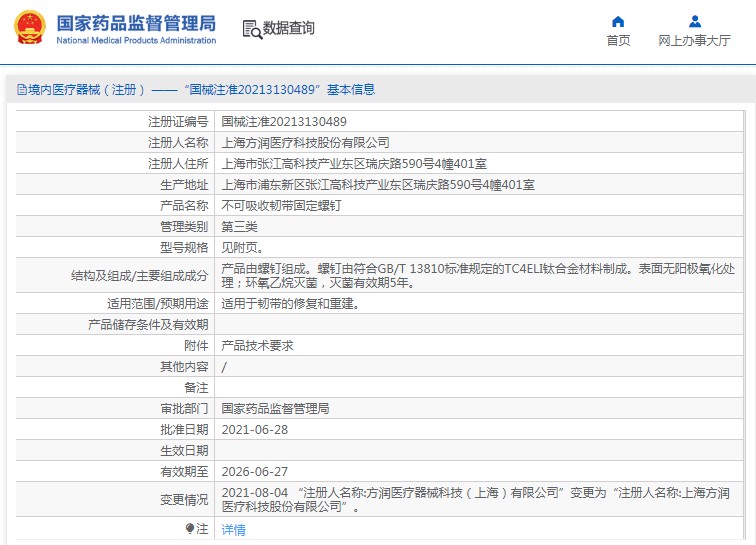Image resolution: width=756 pixels, height=545 pixels.
Task: Click expiry date 2026-06-27
Action: pyautogui.click(x=255, y=472)
